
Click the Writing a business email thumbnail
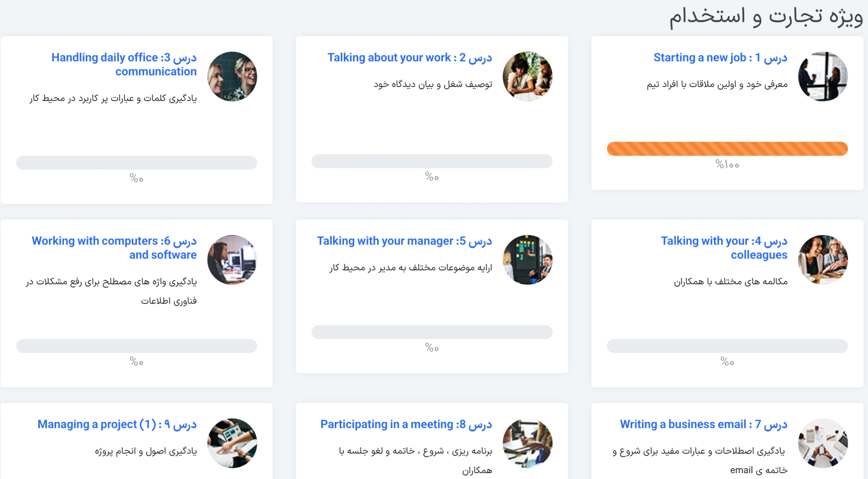tap(823, 443)
